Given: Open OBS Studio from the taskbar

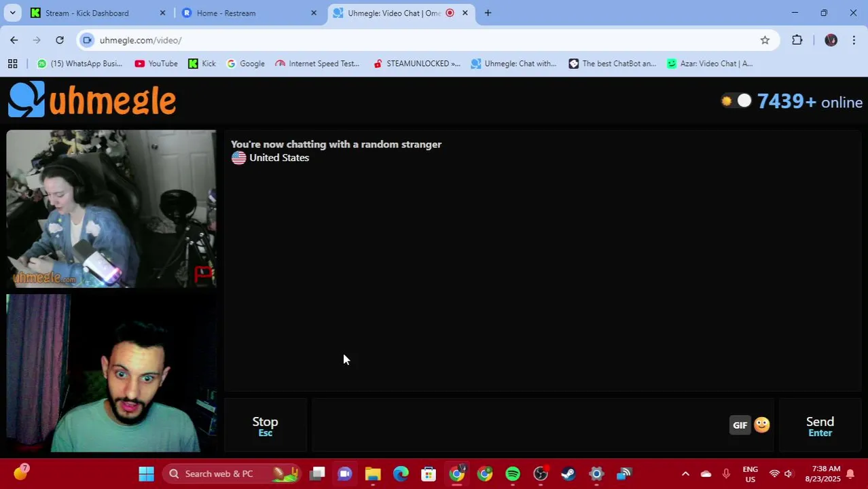Looking at the screenshot, I should (541, 473).
